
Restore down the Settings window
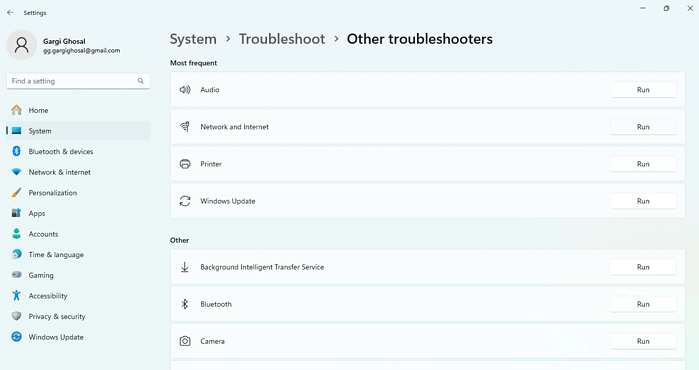(666, 8)
